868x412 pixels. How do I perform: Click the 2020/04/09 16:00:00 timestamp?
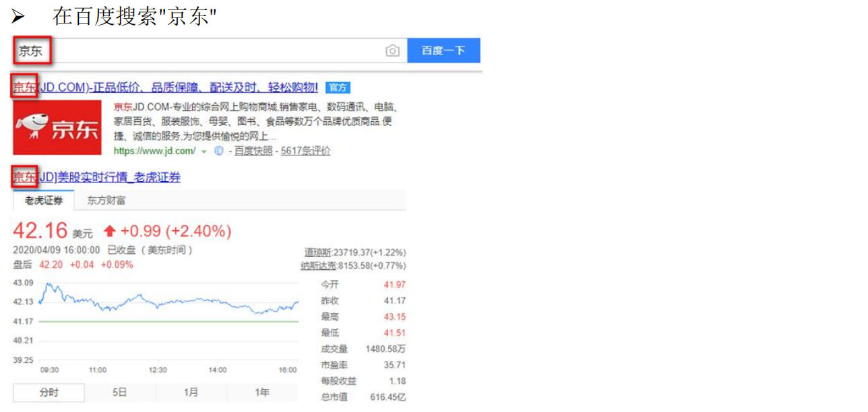click(57, 250)
